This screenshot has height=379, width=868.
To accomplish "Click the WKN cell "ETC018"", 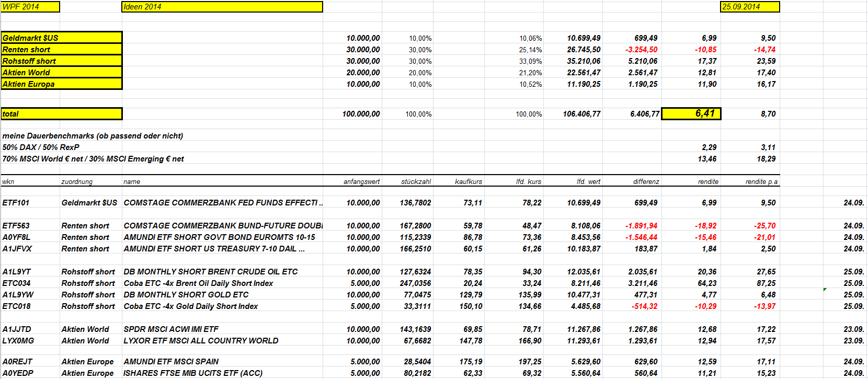I will tap(16, 306).
